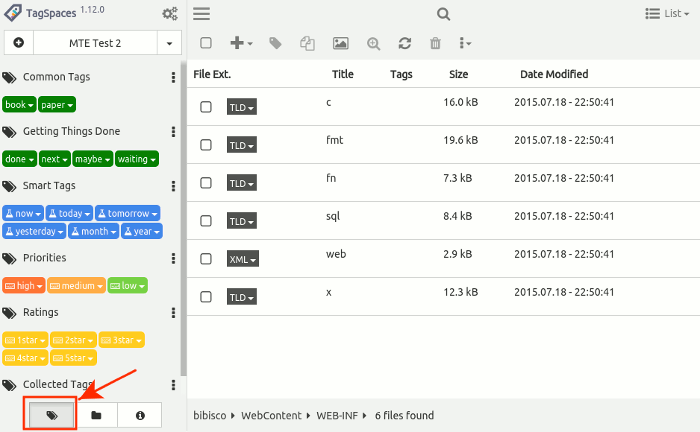Open the List view mode dropdown

pos(667,14)
